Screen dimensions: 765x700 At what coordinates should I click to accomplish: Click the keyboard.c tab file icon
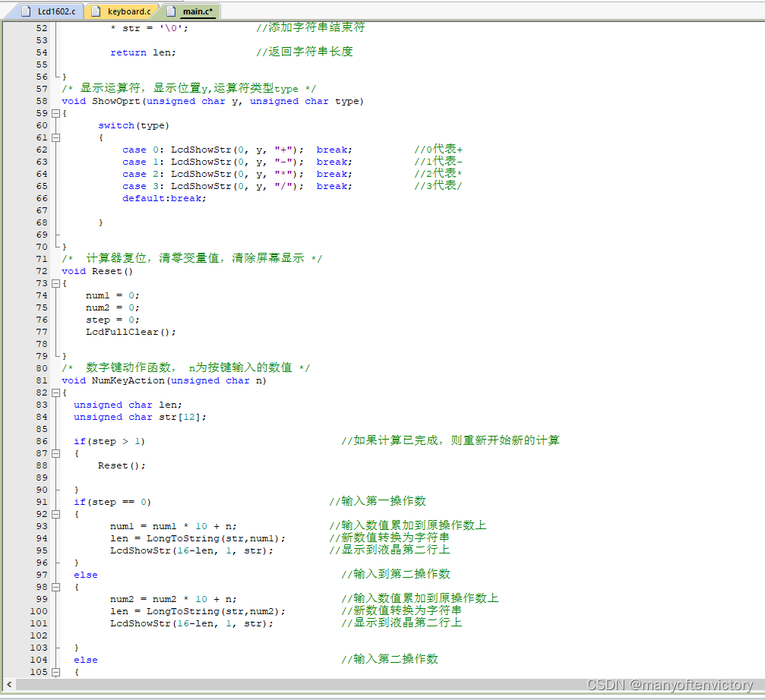(x=96, y=11)
